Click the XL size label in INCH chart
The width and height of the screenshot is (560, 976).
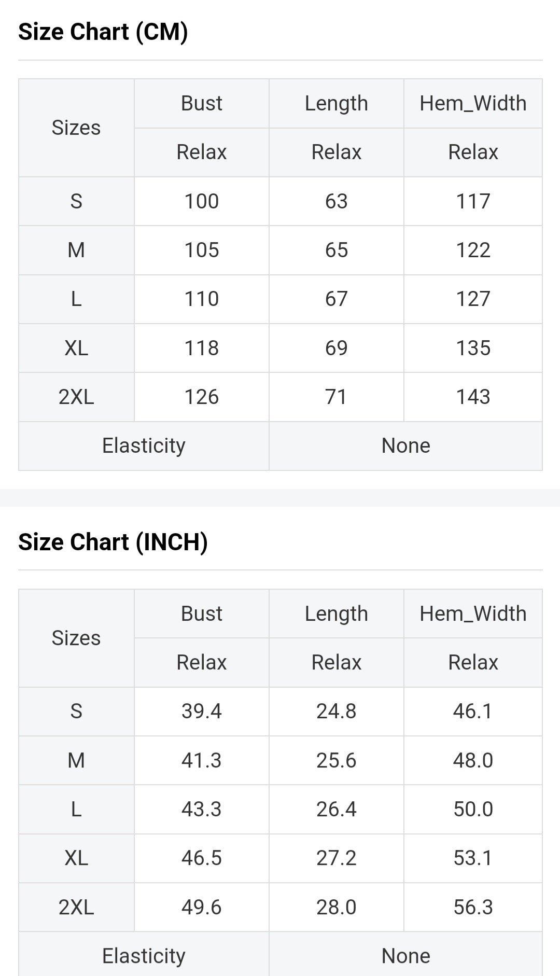pos(76,858)
